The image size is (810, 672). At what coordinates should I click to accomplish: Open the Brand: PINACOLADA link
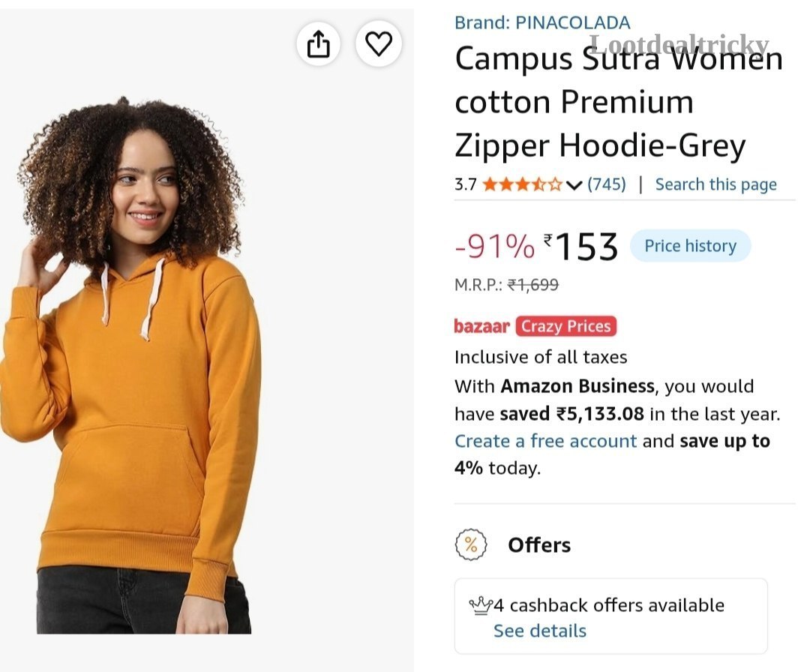542,22
